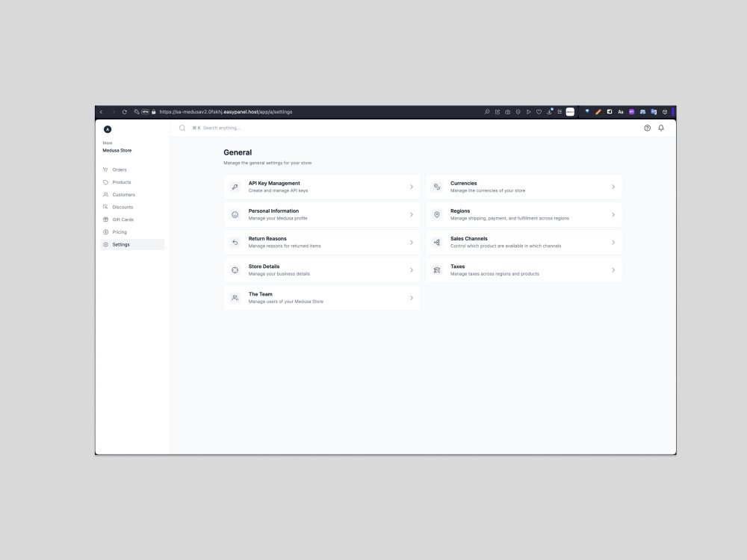Click the Return Reasons arrow icon
Image resolution: width=747 pixels, height=560 pixels.
coord(235,243)
